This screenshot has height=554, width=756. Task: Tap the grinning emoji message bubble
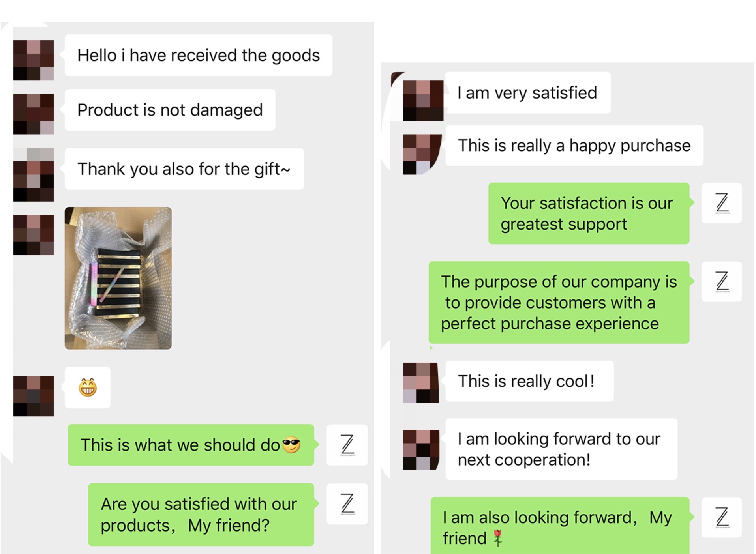[88, 387]
